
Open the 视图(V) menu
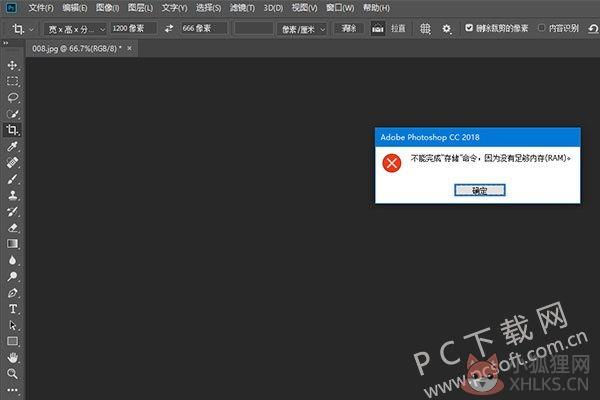[305, 8]
